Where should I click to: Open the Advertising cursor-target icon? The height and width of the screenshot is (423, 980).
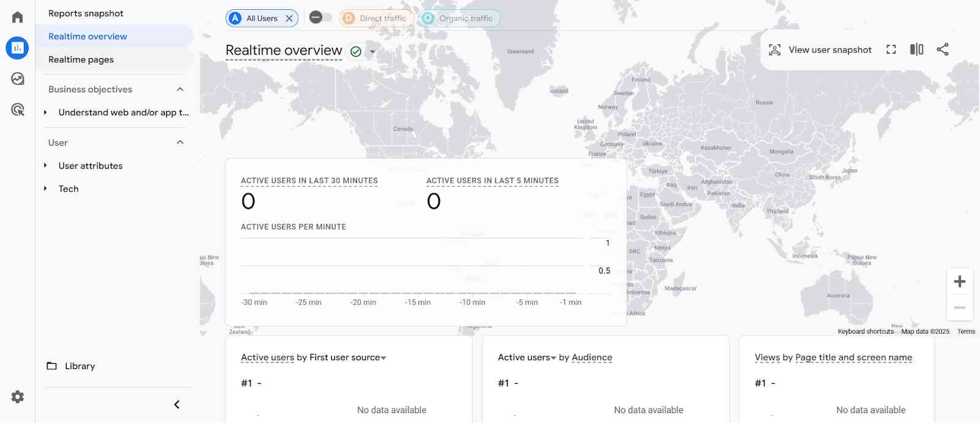18,110
